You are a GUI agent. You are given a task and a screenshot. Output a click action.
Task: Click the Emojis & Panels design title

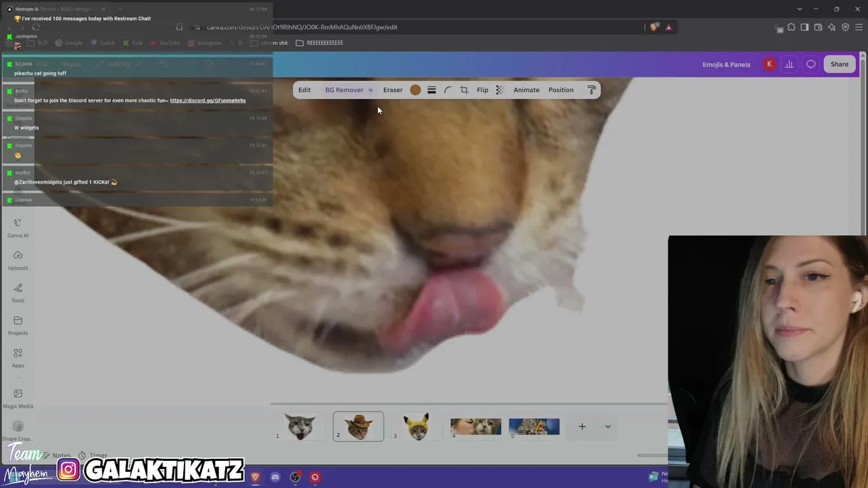click(x=726, y=64)
